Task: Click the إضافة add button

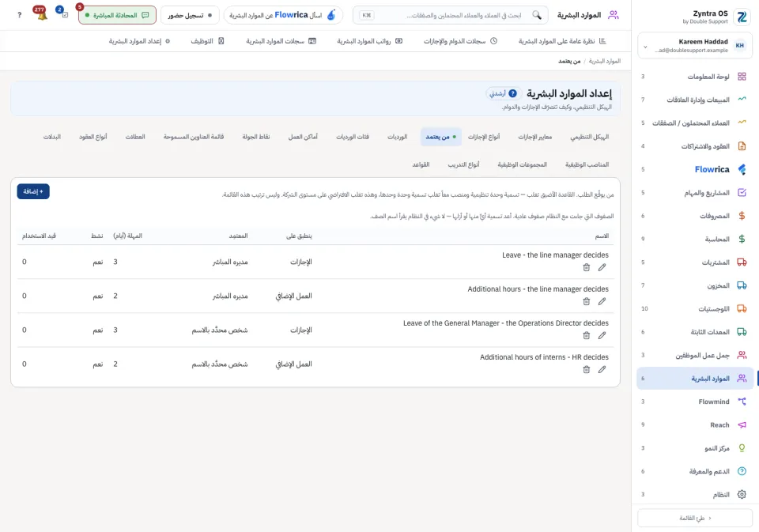Action: (33, 191)
